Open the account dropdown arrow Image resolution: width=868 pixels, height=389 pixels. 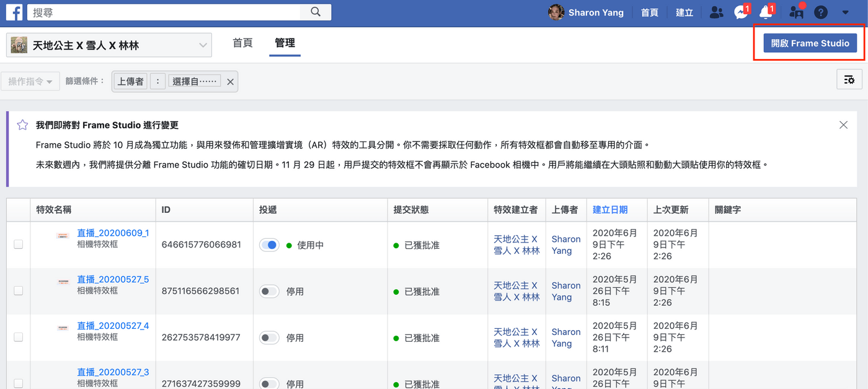(x=846, y=12)
